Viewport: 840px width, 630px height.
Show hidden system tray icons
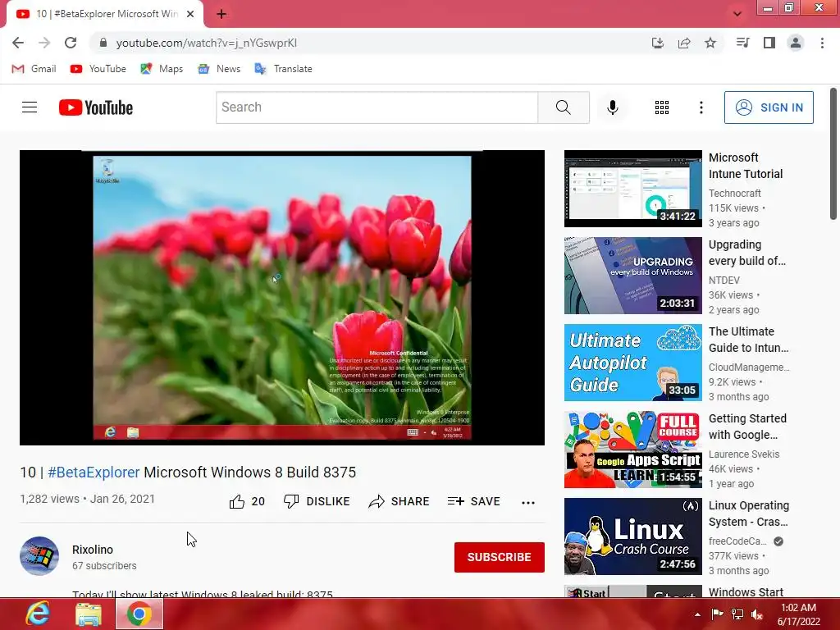[x=697, y=614]
